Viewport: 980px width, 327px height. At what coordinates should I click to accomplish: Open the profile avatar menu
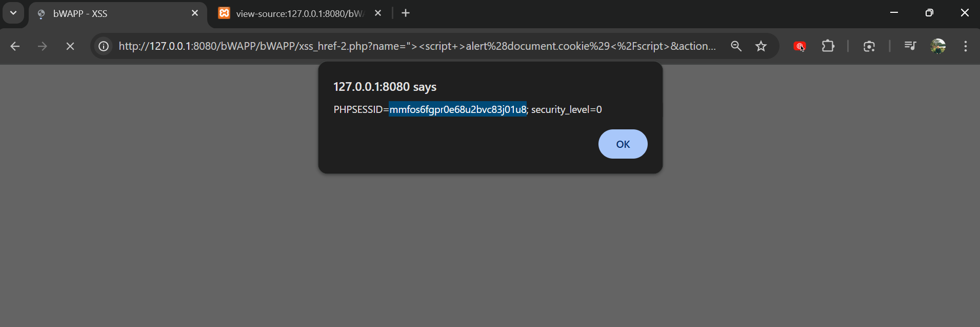[x=938, y=46]
